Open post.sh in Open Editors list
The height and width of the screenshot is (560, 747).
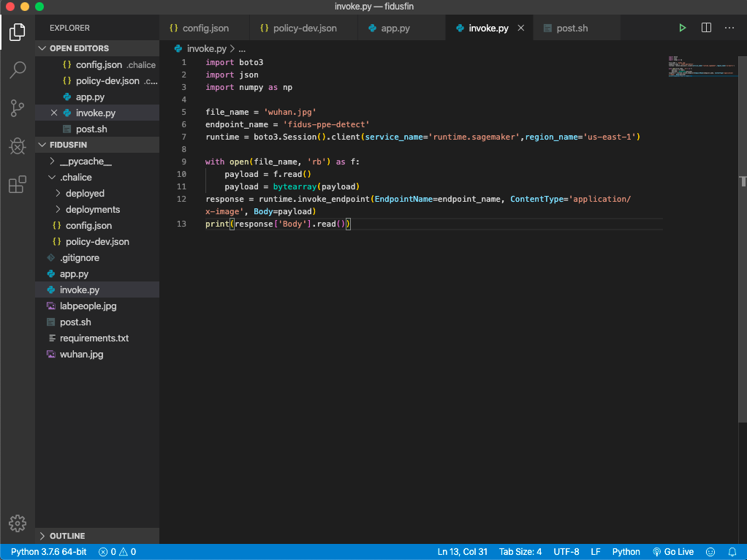(97, 129)
